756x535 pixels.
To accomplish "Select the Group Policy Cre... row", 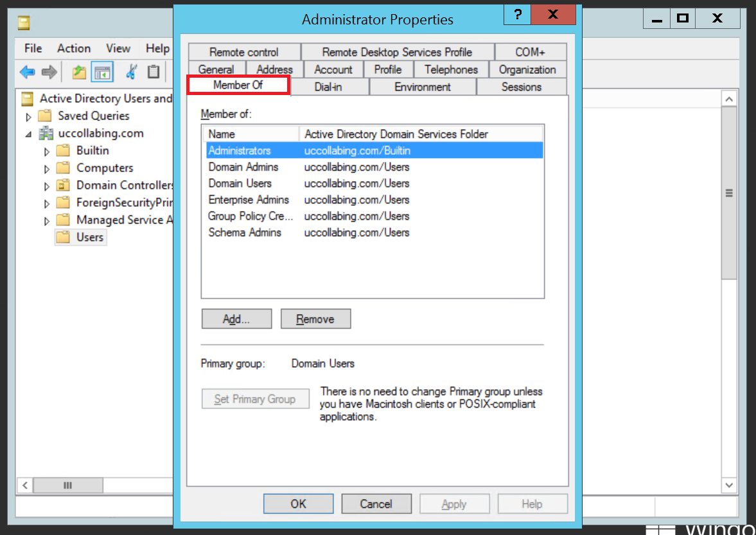I will [374, 216].
